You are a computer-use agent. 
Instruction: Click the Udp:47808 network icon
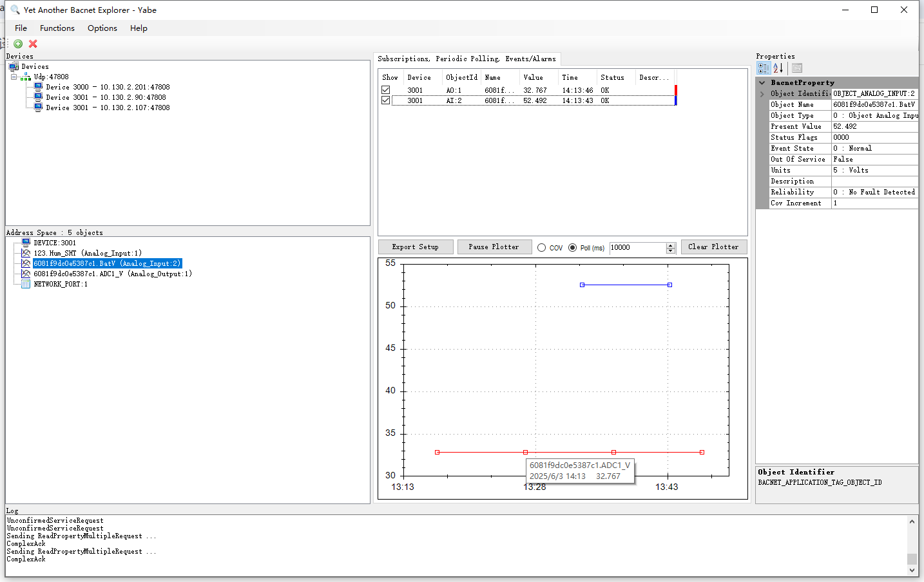[x=26, y=77]
